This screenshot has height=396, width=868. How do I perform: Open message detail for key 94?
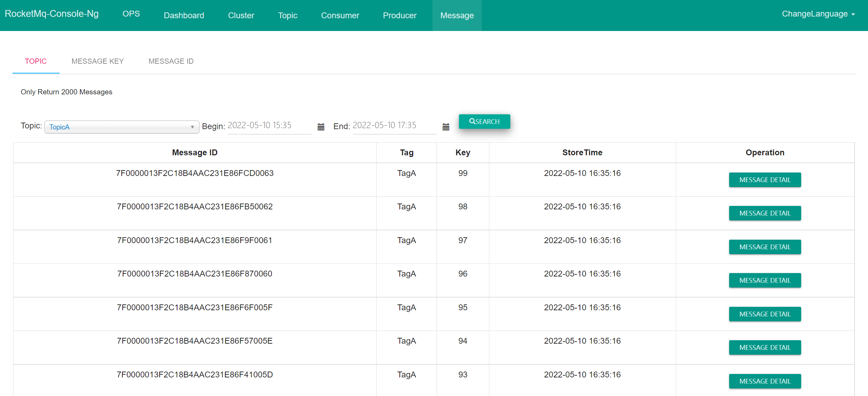pos(765,347)
